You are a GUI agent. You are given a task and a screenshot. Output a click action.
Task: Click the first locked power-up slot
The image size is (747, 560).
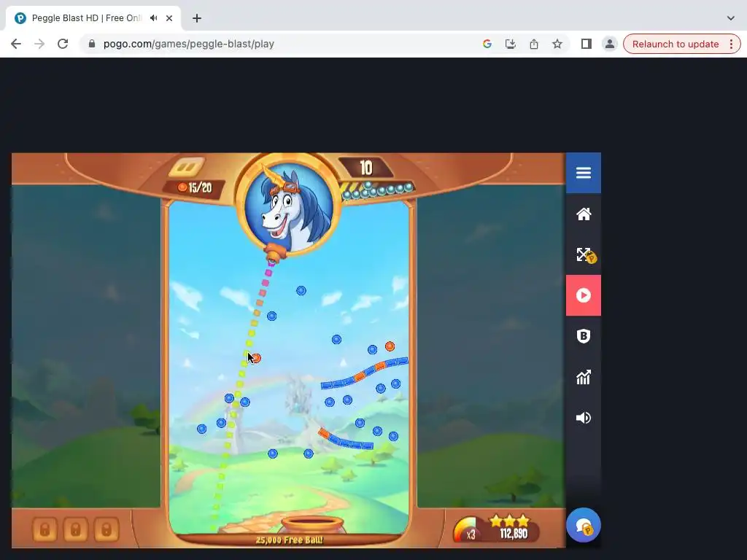point(44,529)
